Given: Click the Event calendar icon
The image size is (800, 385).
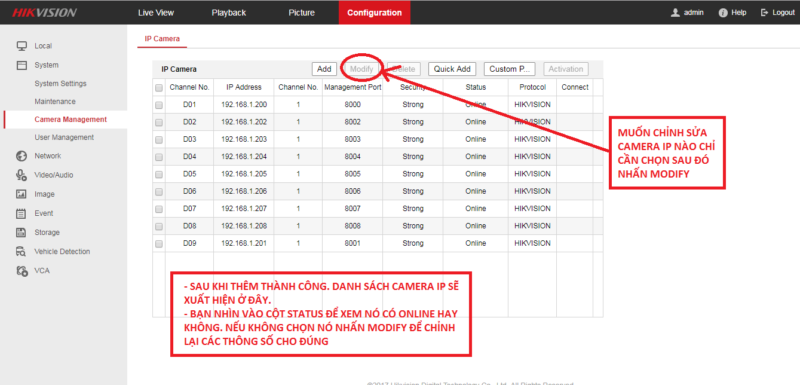Looking at the screenshot, I should (21, 214).
